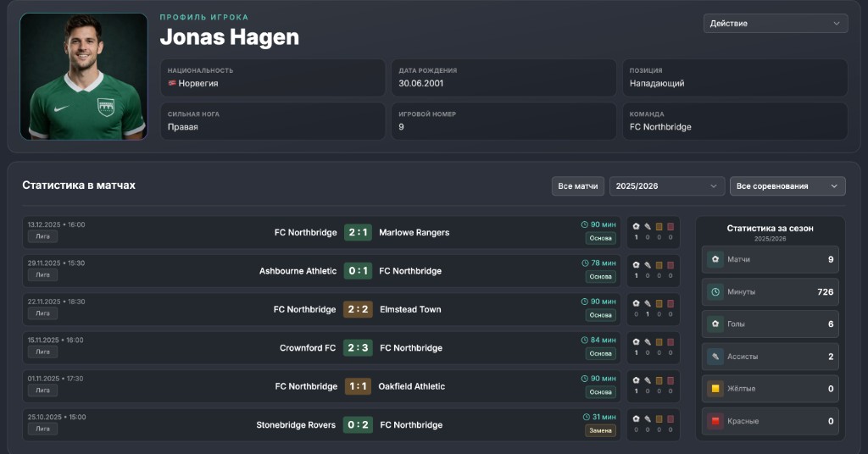Image resolution: width=868 pixels, height=454 pixels.
Task: Click the Все матчи filter button
Action: point(577,185)
